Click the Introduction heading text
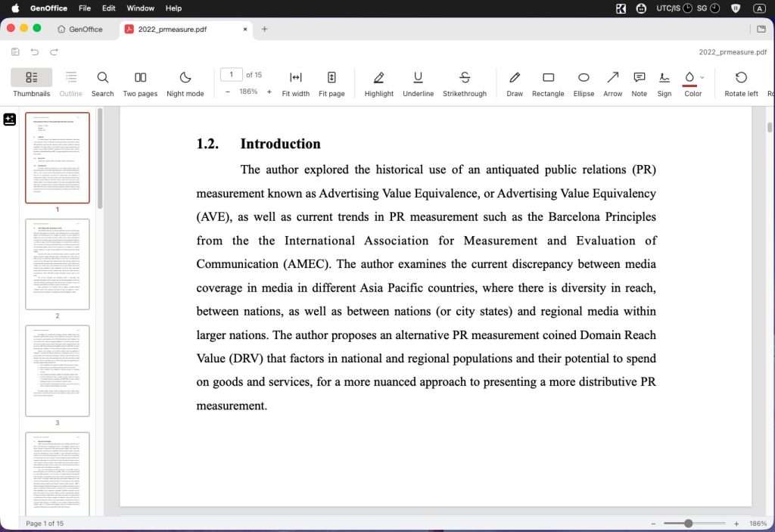 [280, 144]
